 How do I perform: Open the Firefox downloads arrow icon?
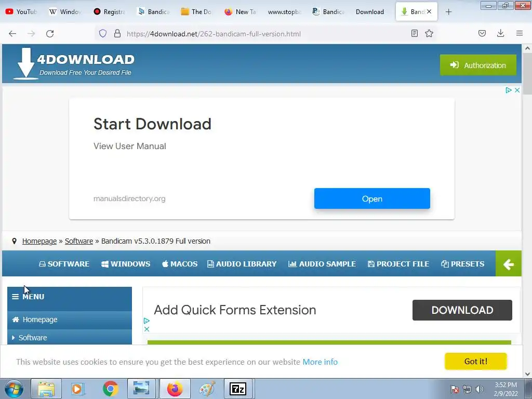500,33
